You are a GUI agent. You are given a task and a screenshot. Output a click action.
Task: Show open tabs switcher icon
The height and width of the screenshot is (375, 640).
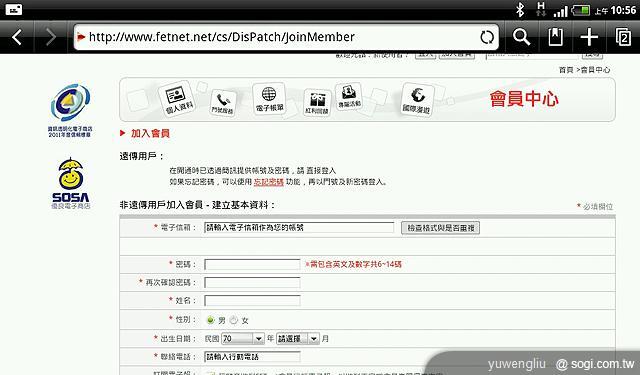click(x=623, y=37)
